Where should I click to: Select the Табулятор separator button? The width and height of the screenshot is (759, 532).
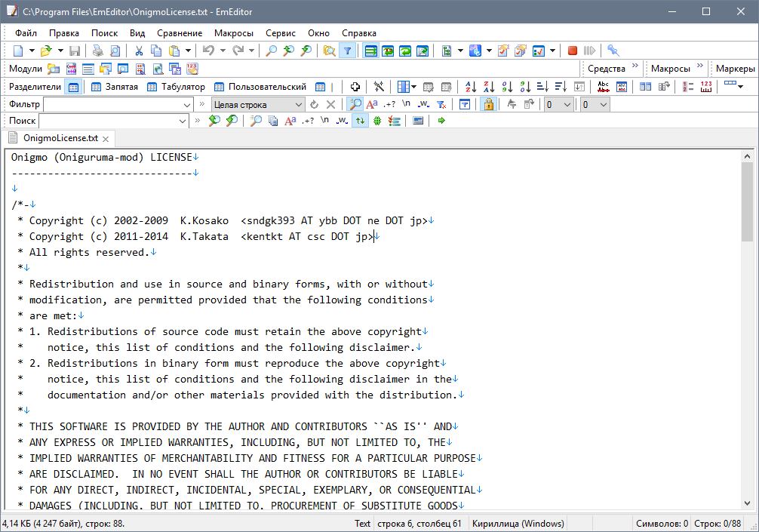(x=175, y=87)
